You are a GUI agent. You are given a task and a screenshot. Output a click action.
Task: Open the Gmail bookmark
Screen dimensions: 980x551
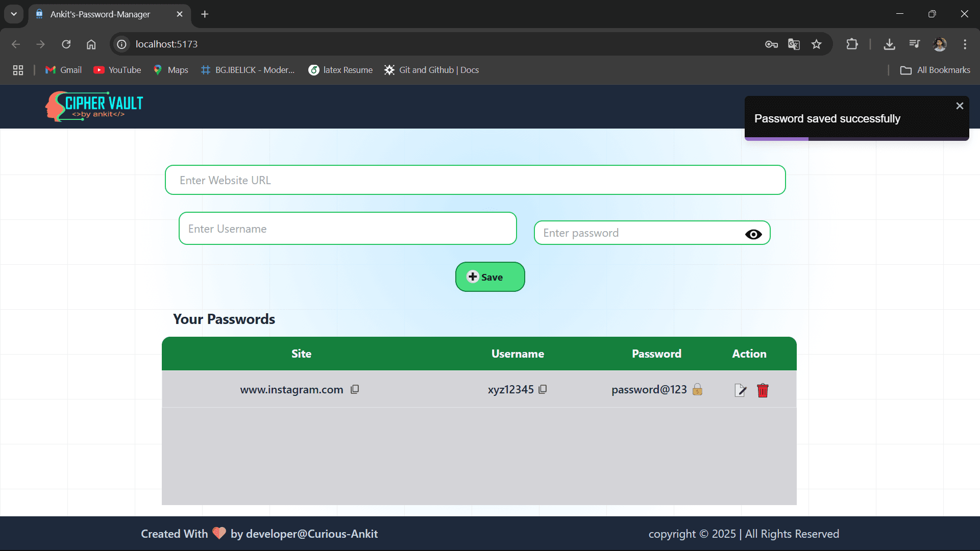63,70
